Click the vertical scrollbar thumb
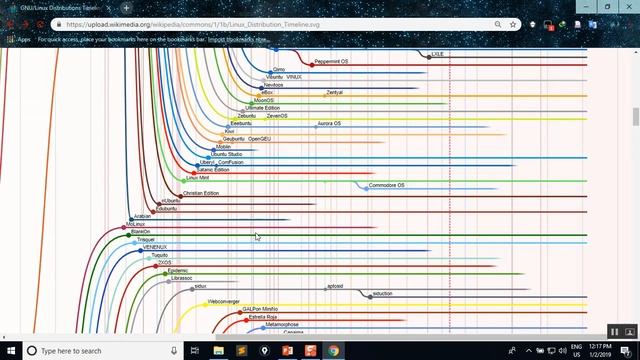Viewport: 640px width, 360px height. click(636, 117)
